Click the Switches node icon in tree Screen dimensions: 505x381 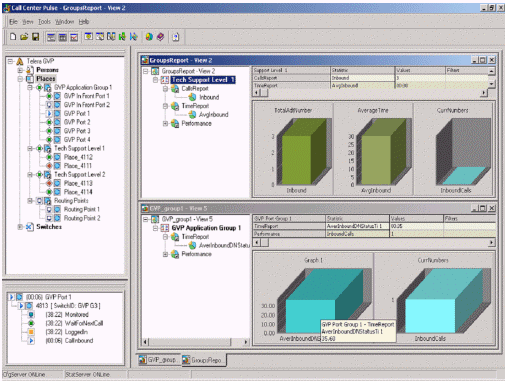(x=30, y=227)
